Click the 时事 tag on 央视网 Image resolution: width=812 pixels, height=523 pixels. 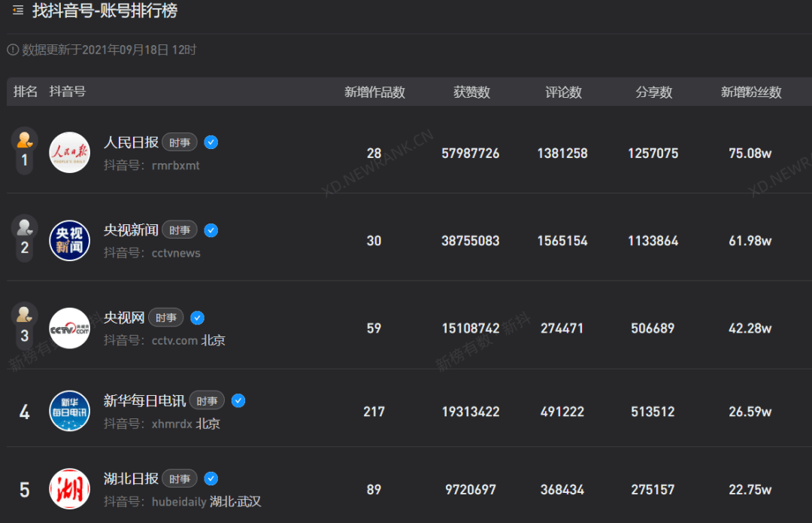point(166,318)
